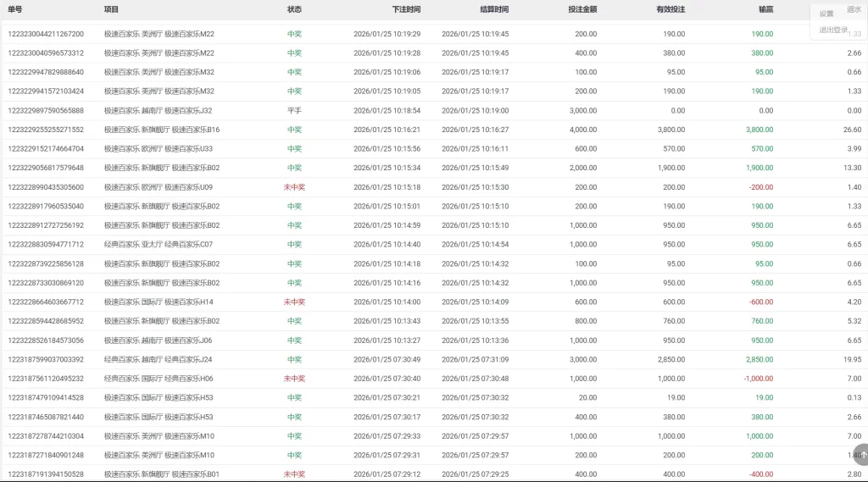Click the 结算时间 column header

pyautogui.click(x=495, y=9)
